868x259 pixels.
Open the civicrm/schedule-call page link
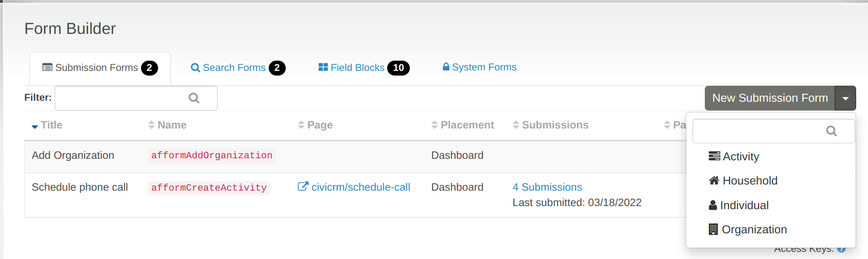click(x=360, y=188)
